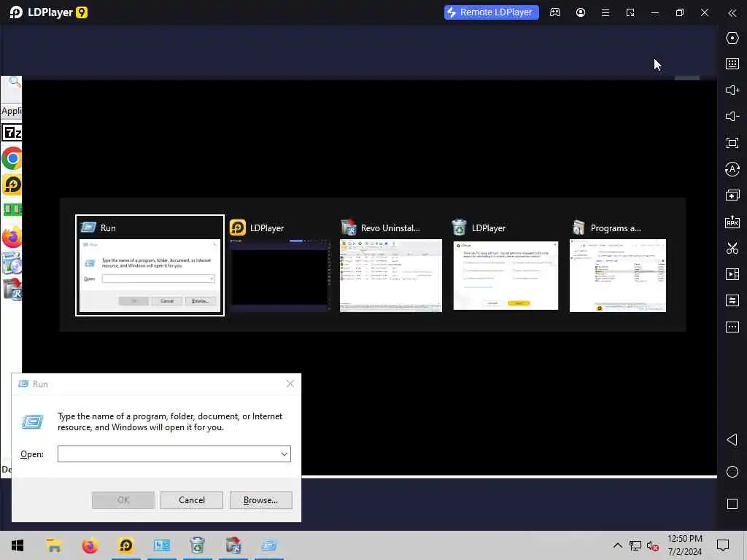Click the Android recent apps square button
The image size is (747, 560).
(x=732, y=504)
